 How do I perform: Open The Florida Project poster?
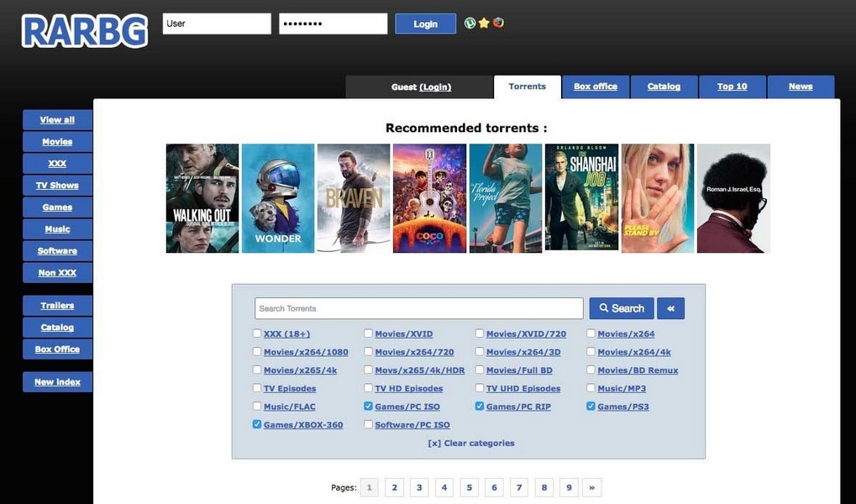tap(506, 198)
